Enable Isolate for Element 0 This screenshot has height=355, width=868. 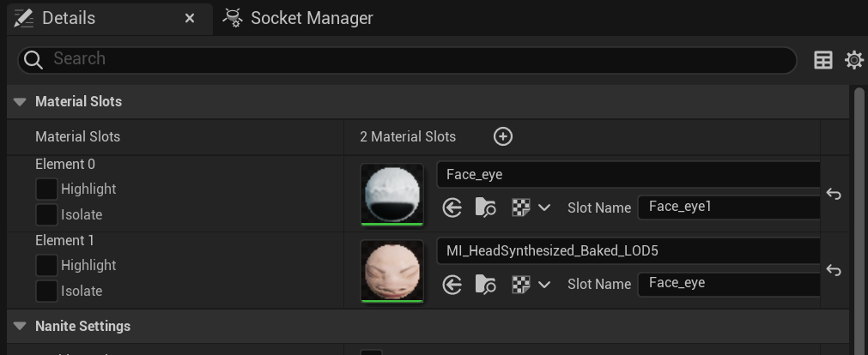point(46,214)
